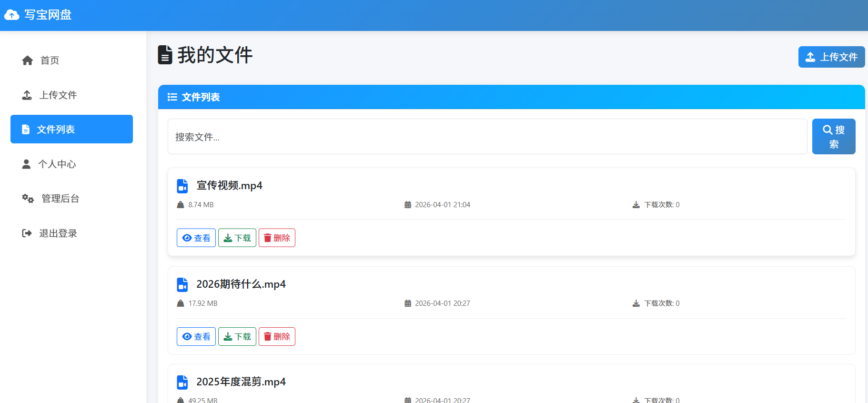Click the video file icon for 2026期待什么.mp4
Screen dimensions: 868x403
click(x=182, y=284)
